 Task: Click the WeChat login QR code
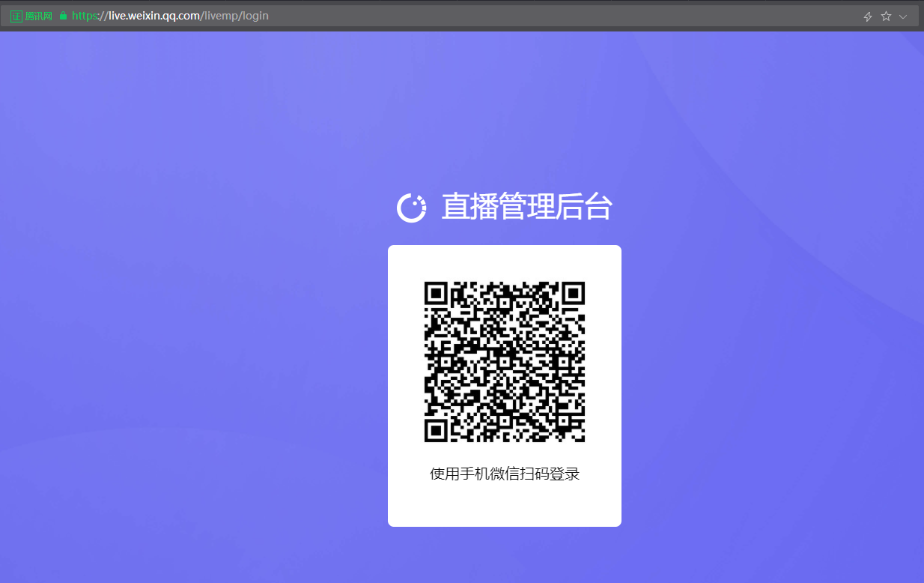(505, 362)
